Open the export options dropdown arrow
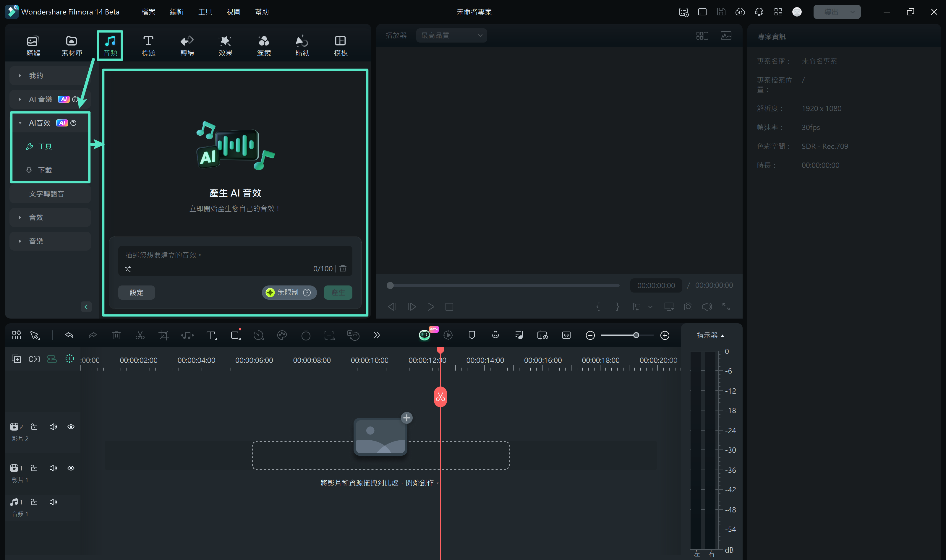The image size is (946, 560). pyautogui.click(x=852, y=12)
